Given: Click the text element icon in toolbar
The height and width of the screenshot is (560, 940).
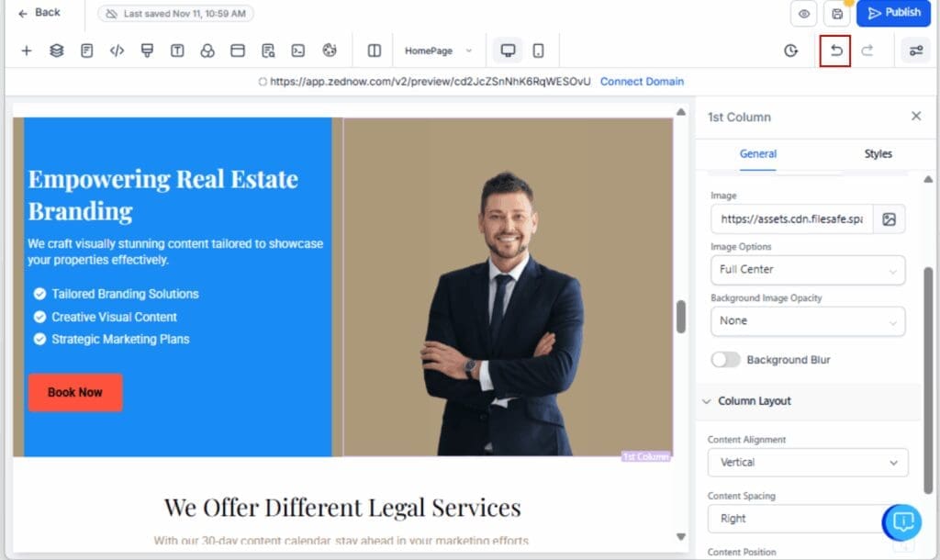Looking at the screenshot, I should [x=176, y=50].
